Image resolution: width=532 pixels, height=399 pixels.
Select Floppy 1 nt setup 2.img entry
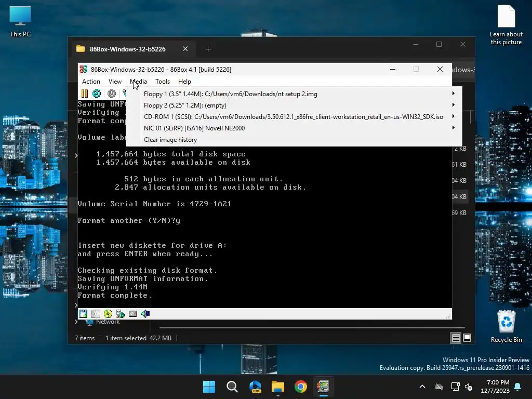point(294,94)
